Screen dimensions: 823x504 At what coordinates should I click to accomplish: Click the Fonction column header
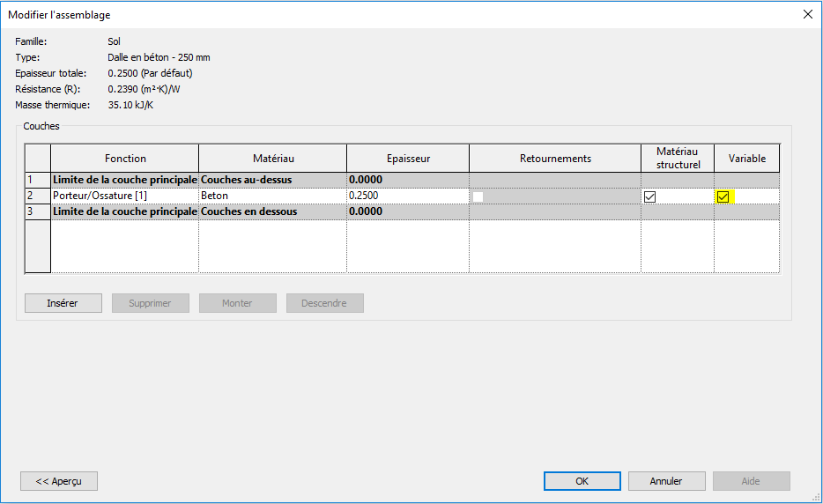tap(124, 159)
